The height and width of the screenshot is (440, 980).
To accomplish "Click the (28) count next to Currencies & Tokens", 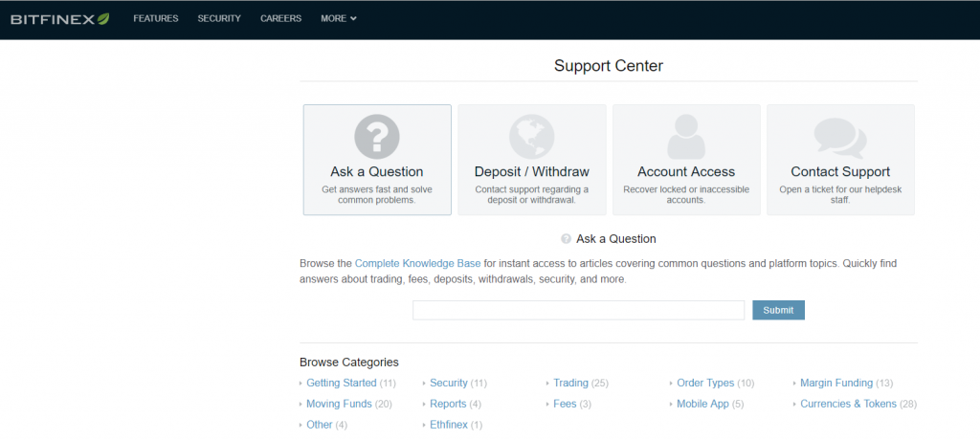I will 908,405.
